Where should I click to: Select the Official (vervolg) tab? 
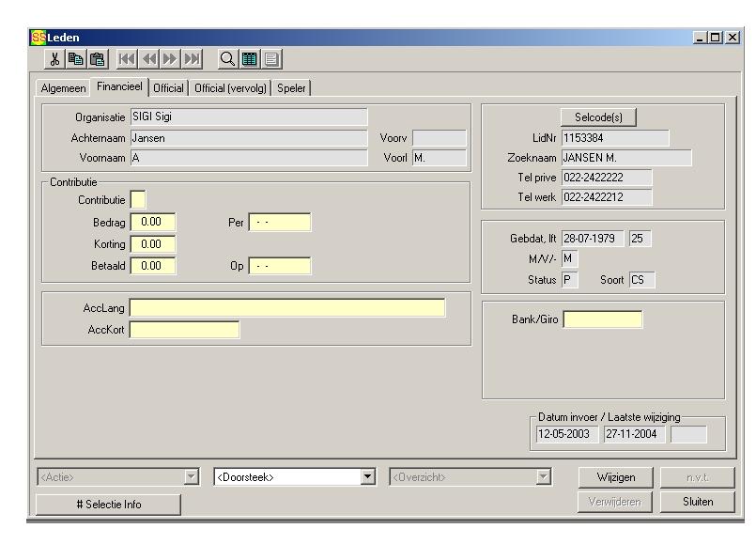(231, 88)
